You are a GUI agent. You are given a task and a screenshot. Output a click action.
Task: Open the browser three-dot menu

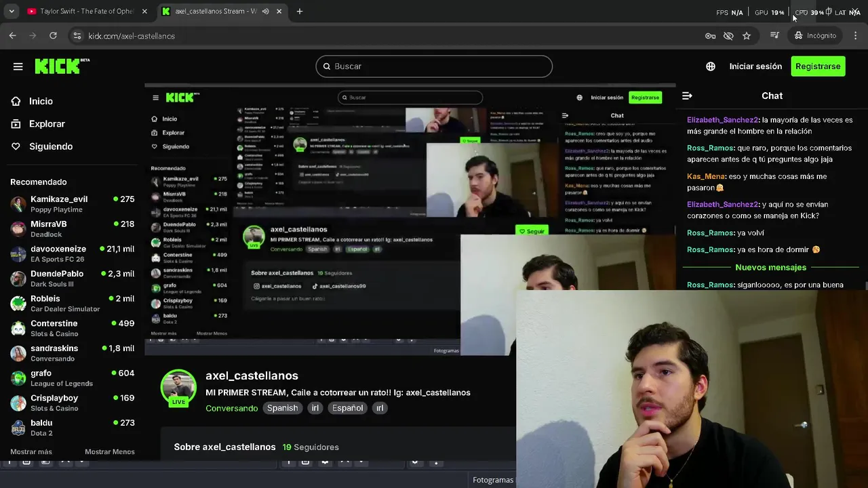click(856, 36)
